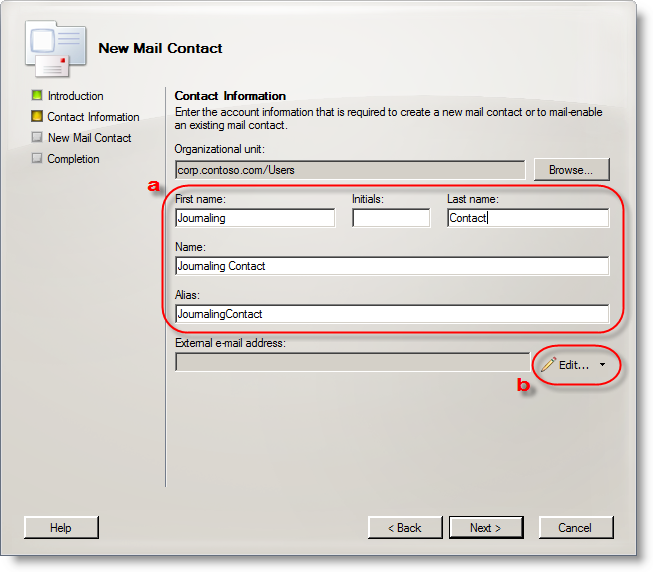The image size is (653, 572).
Task: Click the Help button
Action: pos(61,527)
